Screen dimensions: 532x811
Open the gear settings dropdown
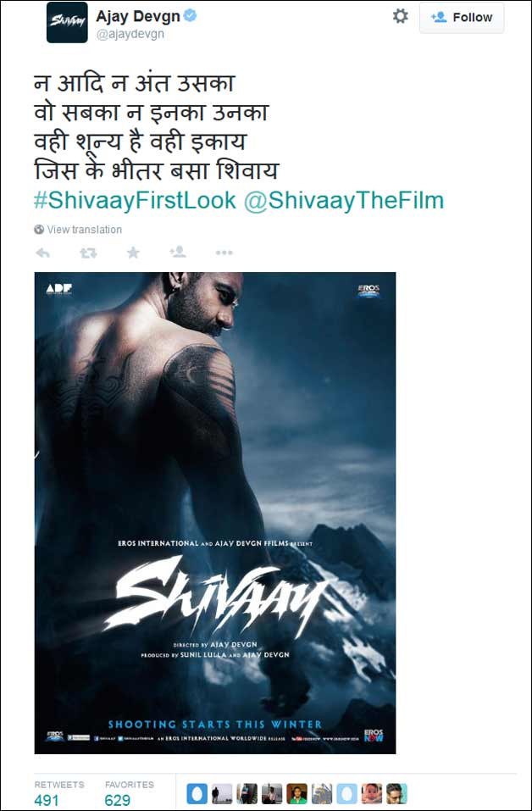click(400, 17)
